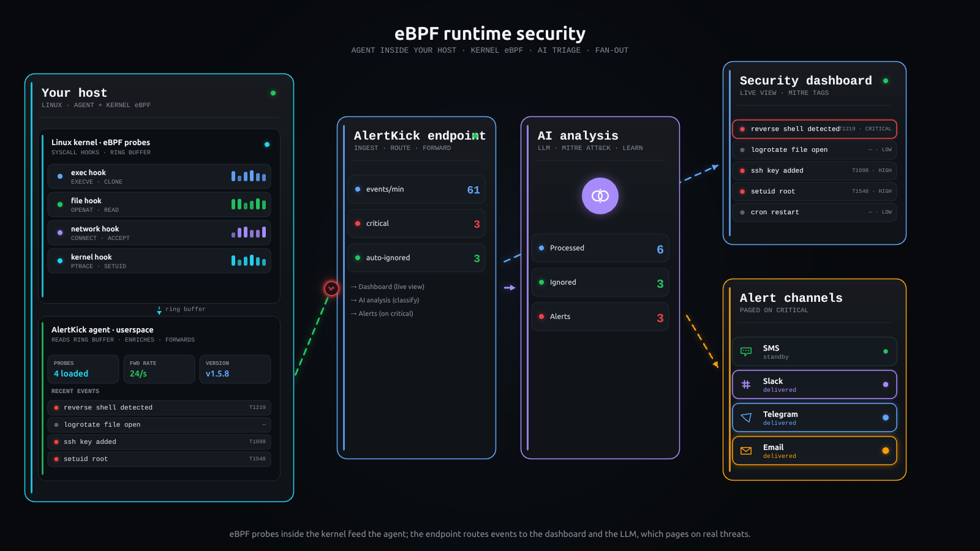Select ssh key added in agent recent events
Viewport: 980px width, 551px height.
tap(159, 442)
